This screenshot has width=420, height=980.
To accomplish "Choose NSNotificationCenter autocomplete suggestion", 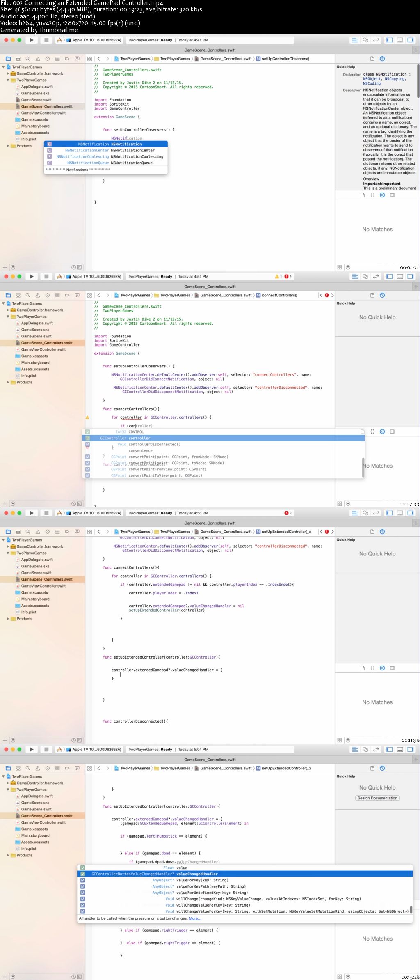I will click(x=106, y=150).
